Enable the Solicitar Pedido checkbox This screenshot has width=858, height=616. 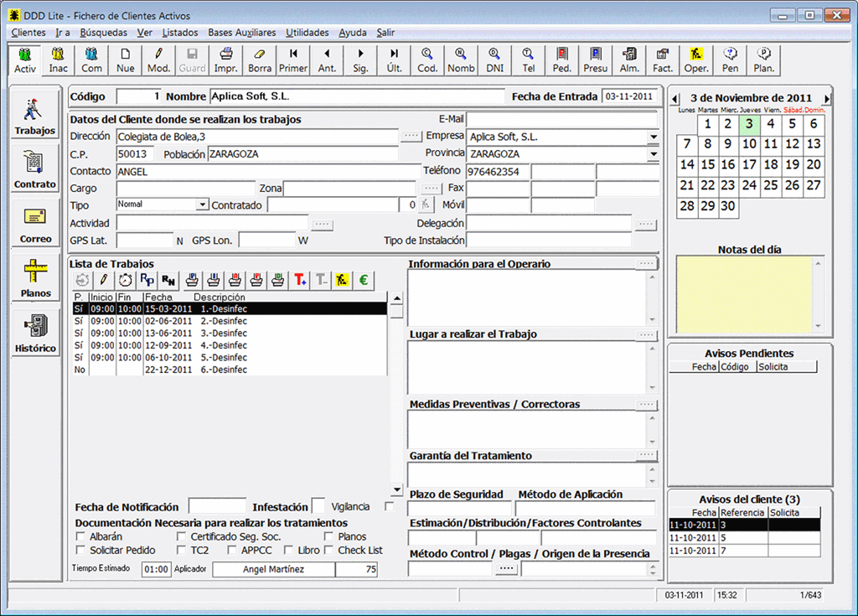point(80,550)
